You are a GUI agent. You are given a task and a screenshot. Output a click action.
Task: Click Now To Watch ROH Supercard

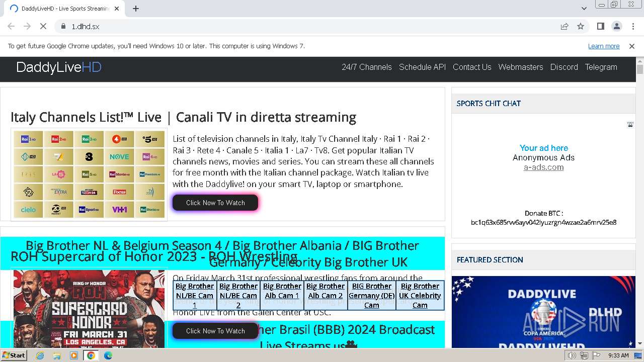(x=215, y=331)
